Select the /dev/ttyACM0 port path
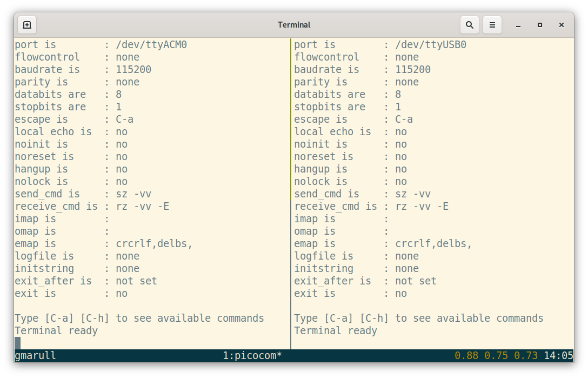The height and width of the screenshot is (378, 588). tap(151, 44)
